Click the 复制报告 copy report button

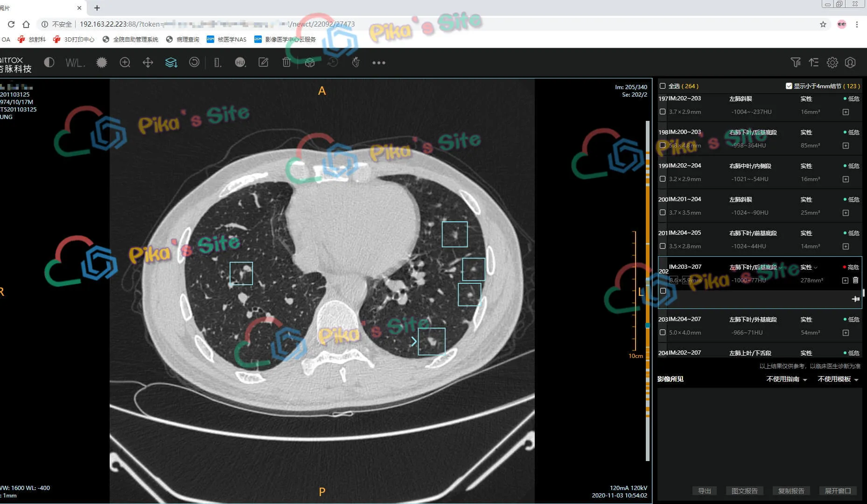click(x=791, y=491)
